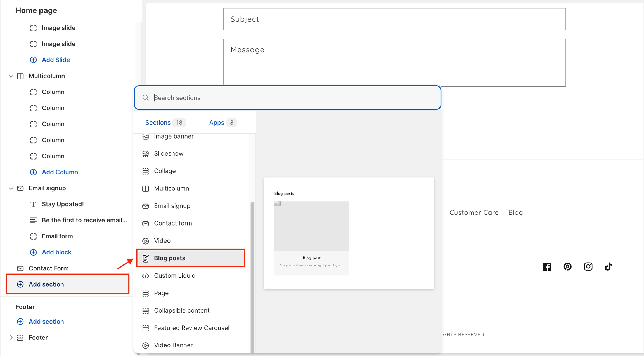Viewport: 644px width, 356px height.
Task: Click the Instagram icon
Action: 588,266
